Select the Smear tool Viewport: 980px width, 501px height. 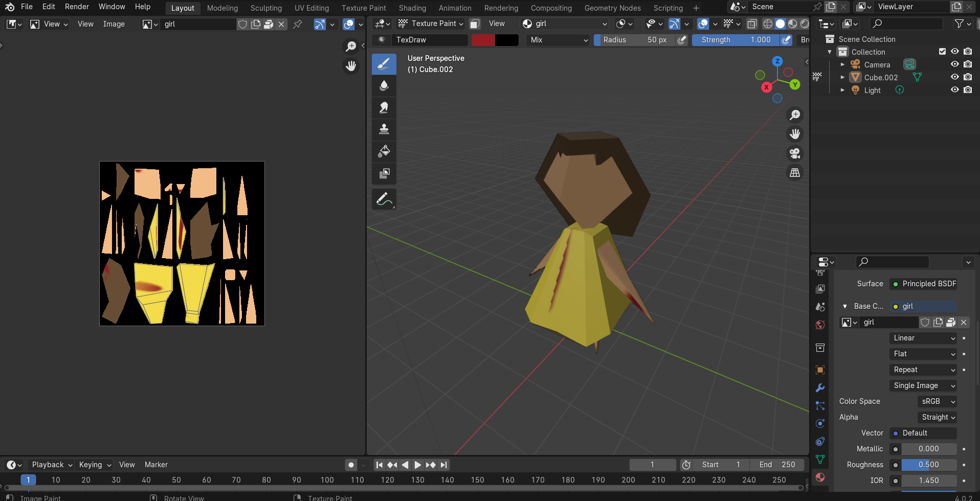[384, 107]
